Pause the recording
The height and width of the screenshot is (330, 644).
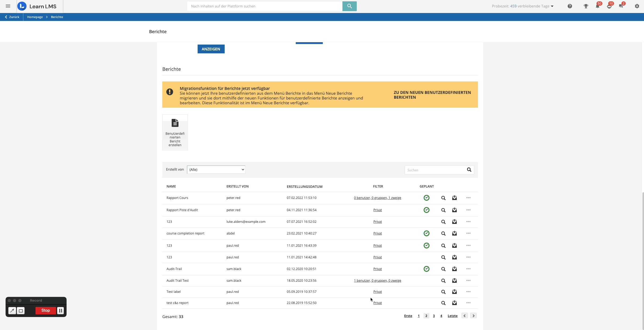tap(60, 310)
